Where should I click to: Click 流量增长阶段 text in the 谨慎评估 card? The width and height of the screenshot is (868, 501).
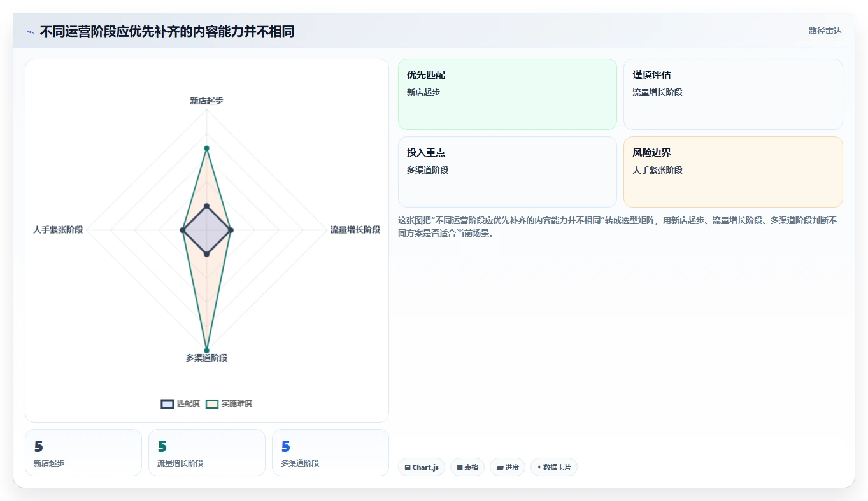click(x=657, y=92)
